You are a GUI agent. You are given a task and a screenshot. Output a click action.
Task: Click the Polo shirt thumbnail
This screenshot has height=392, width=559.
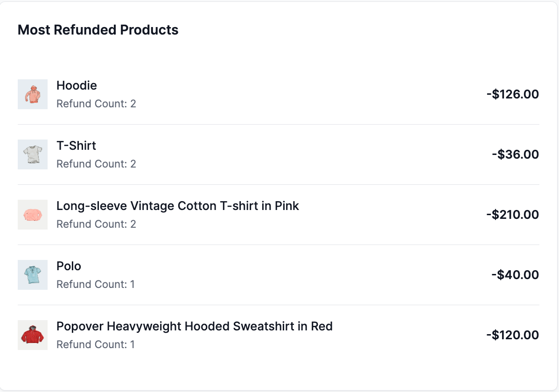click(x=32, y=275)
